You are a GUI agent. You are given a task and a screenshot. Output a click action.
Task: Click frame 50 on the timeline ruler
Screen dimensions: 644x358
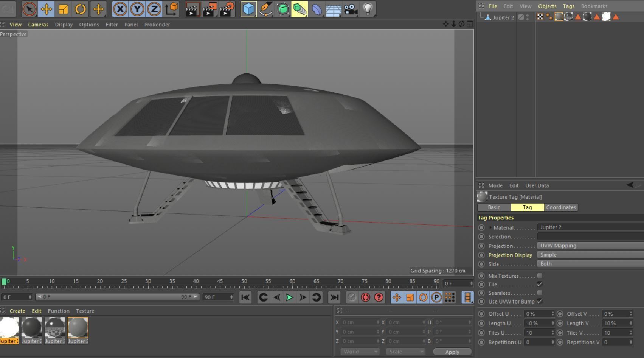245,281
